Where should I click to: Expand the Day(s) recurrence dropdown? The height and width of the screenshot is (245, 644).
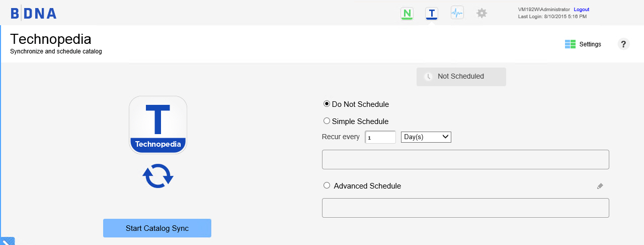coord(426,137)
